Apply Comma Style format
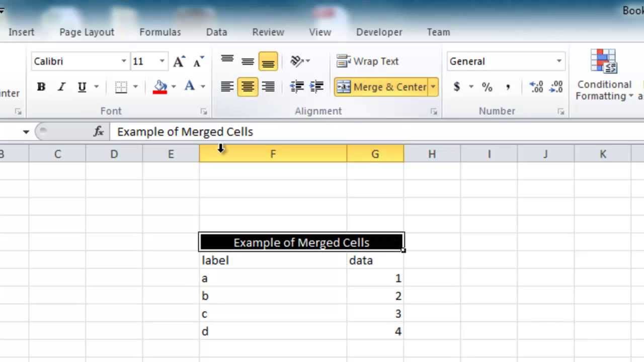Image resolution: width=644 pixels, height=362 pixels. [508, 86]
